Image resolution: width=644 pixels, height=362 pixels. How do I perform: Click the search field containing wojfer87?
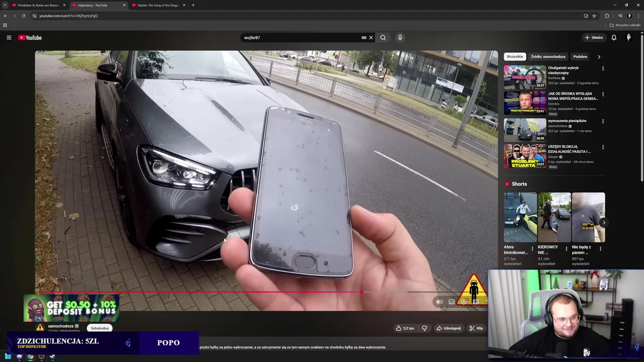(x=301, y=38)
